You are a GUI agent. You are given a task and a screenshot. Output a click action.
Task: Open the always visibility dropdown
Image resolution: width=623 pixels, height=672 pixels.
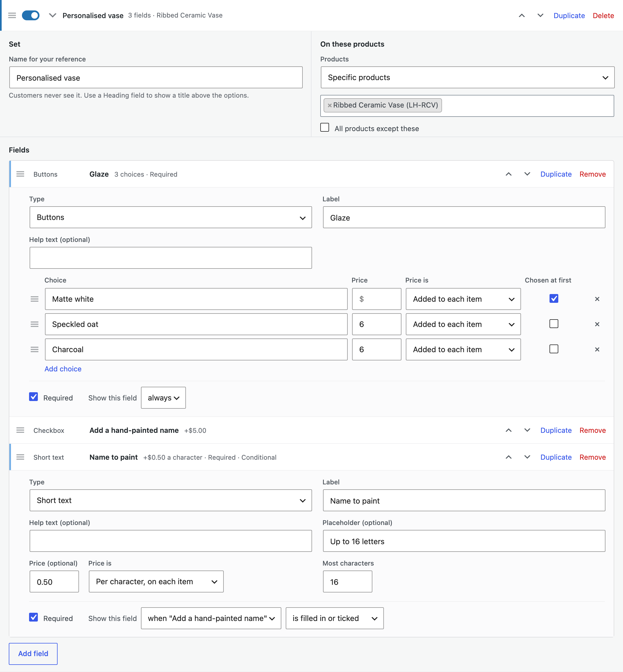163,398
